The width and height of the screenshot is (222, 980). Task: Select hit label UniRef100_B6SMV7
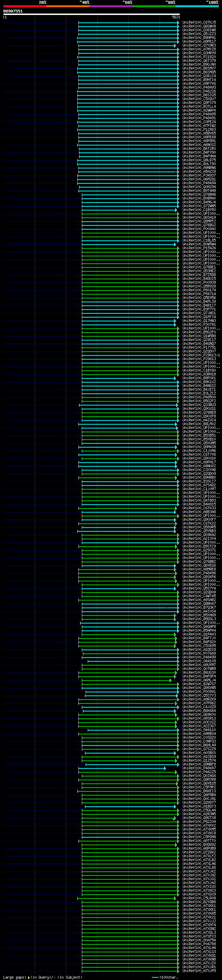coord(199,68)
